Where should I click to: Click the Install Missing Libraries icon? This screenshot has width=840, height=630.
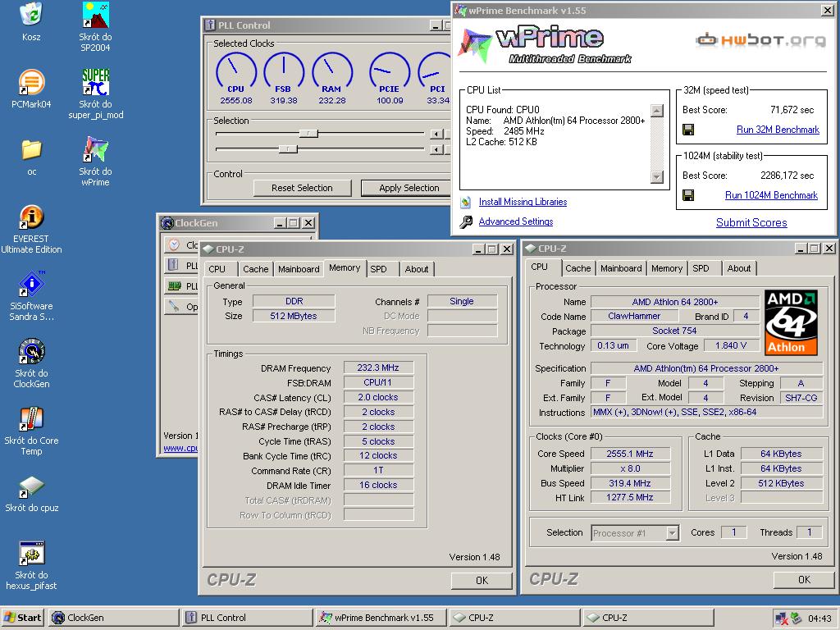click(x=466, y=202)
